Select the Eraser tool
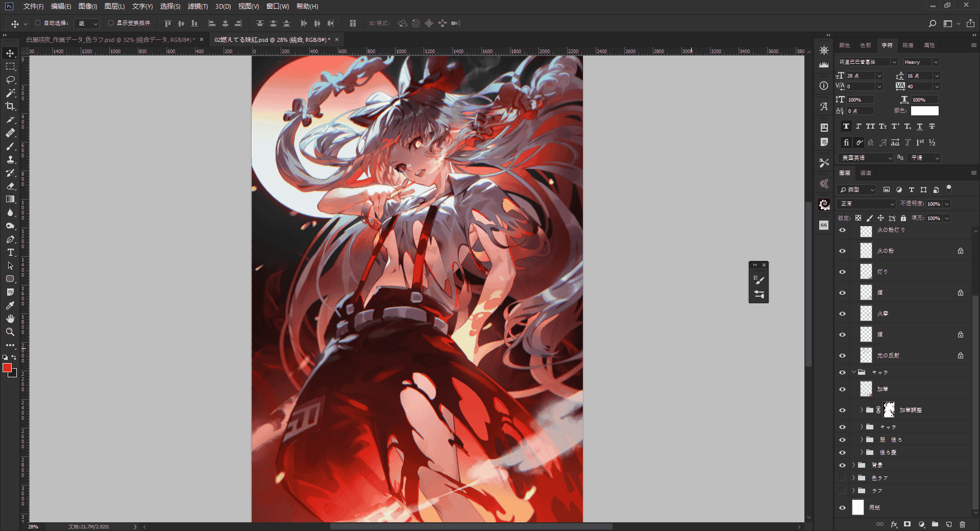This screenshot has width=980, height=531. coord(10,186)
